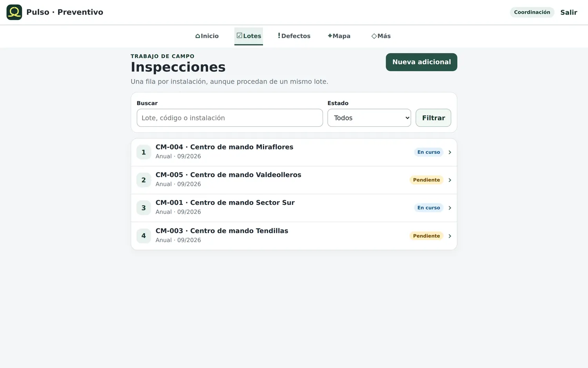Click the Pendiente badge on the CM-003 row
The width and height of the screenshot is (588, 368).
426,236
